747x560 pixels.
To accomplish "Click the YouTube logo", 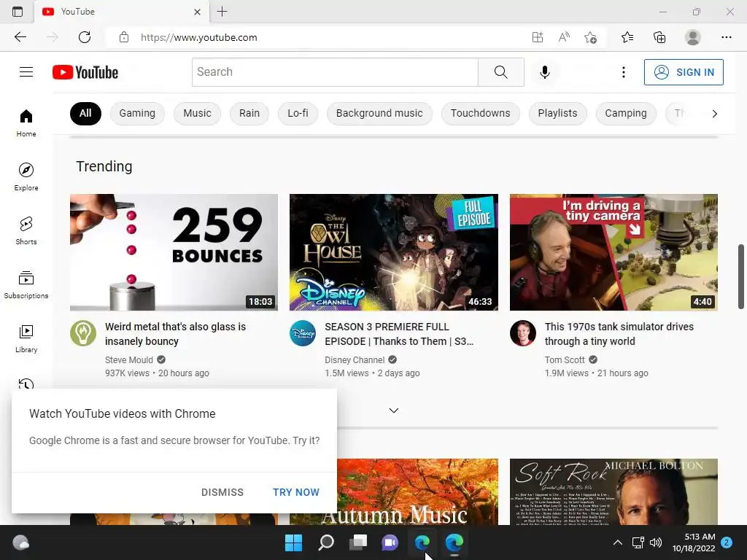I will tap(85, 72).
